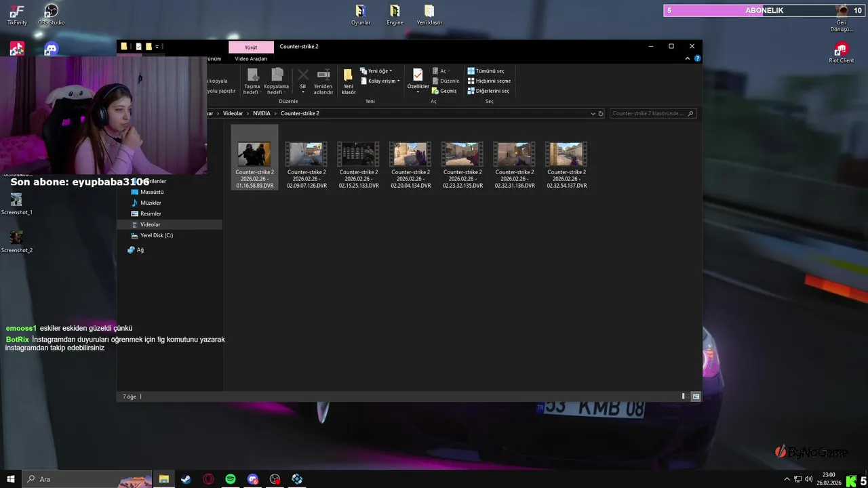Open the Kolay erişim dropdown
868x488 pixels.
pos(380,81)
